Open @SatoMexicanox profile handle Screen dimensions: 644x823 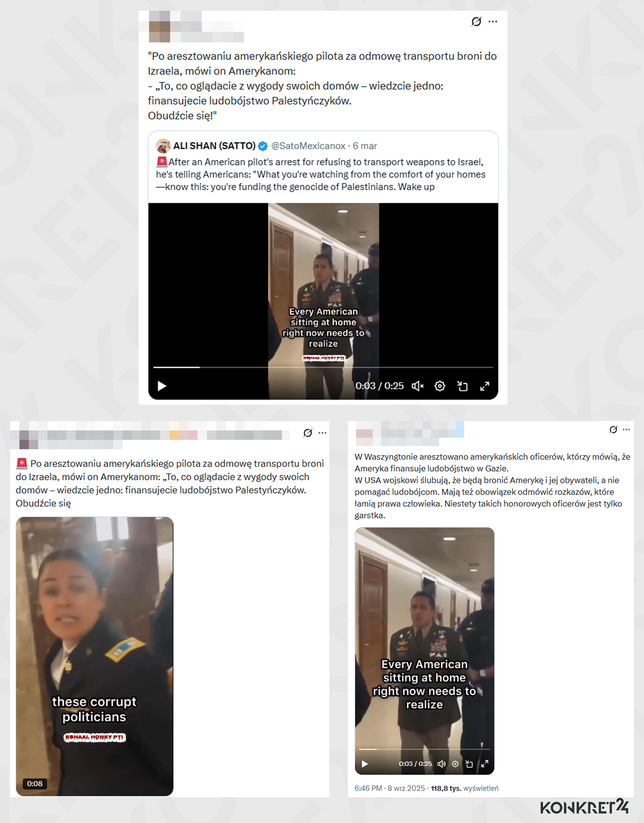308,146
